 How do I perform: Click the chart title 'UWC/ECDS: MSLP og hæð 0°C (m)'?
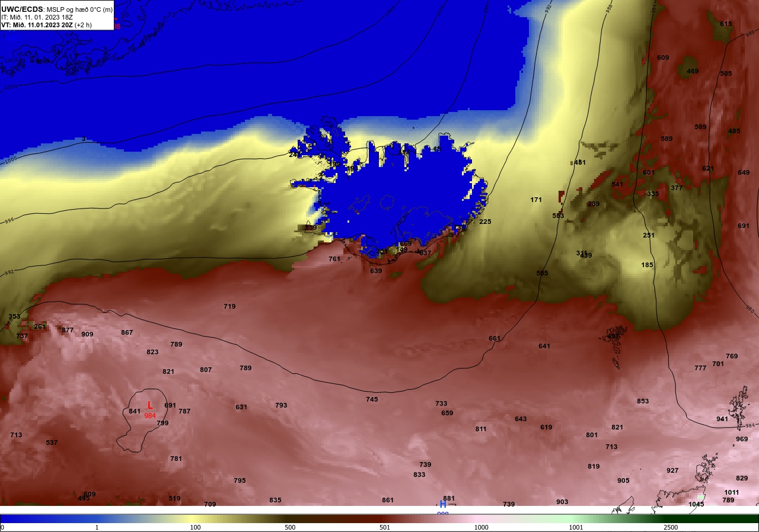point(57,9)
